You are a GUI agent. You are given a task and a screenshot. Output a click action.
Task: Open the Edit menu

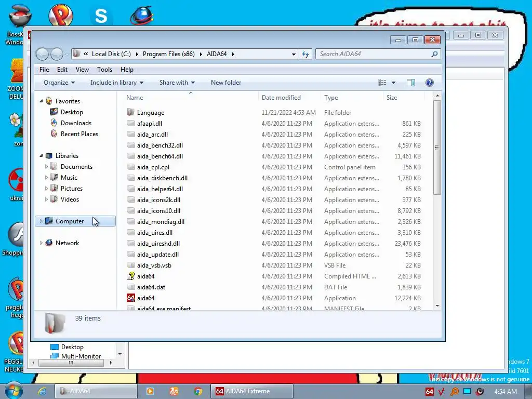62,69
